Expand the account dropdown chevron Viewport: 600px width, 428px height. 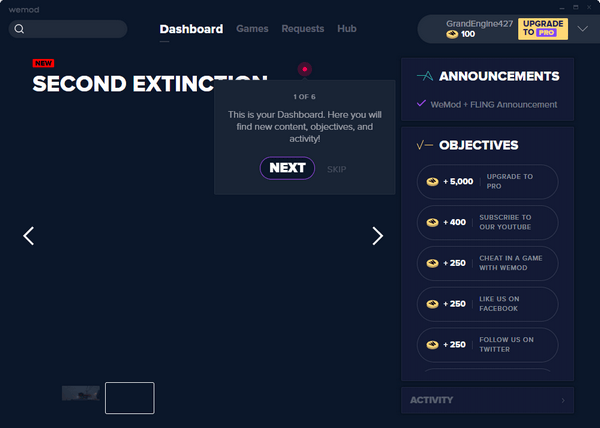[x=582, y=29]
